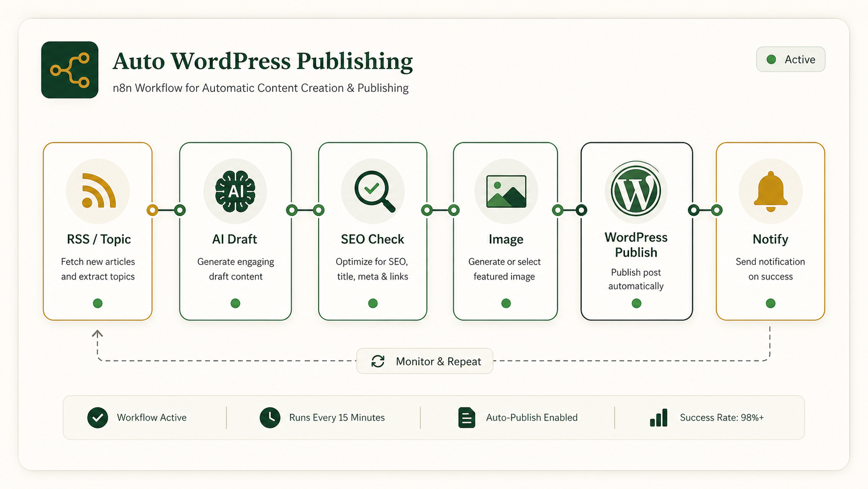Click 'Success Rate: 98%+' label
The image size is (868, 489).
[722, 417]
